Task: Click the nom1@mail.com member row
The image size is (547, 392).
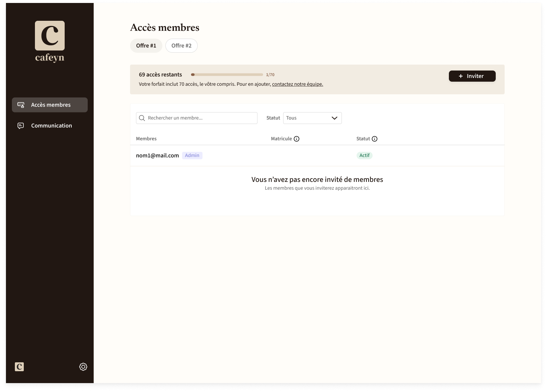Action: coord(317,156)
